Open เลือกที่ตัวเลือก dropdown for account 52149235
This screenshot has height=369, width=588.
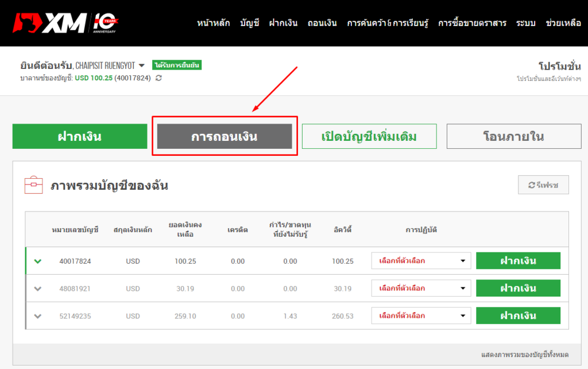pos(421,316)
